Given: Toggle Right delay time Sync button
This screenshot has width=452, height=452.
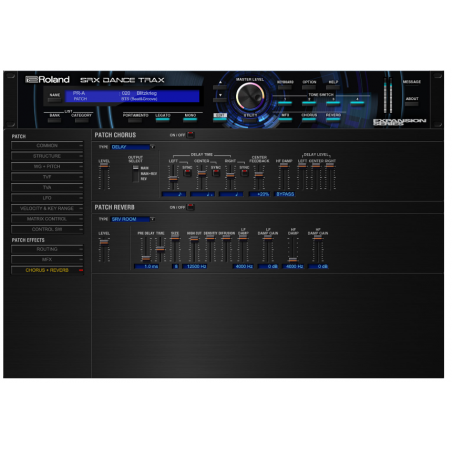Looking at the screenshot, I should [244, 173].
